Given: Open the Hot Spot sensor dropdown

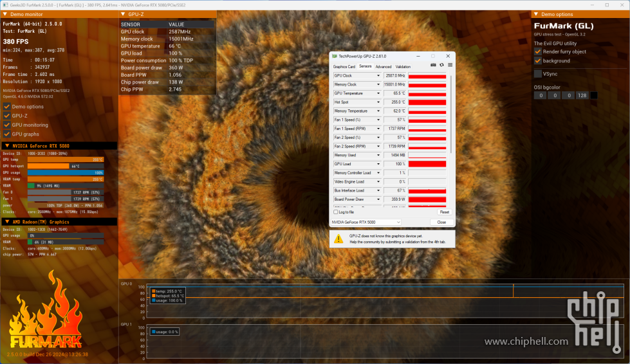Looking at the screenshot, I should point(378,102).
